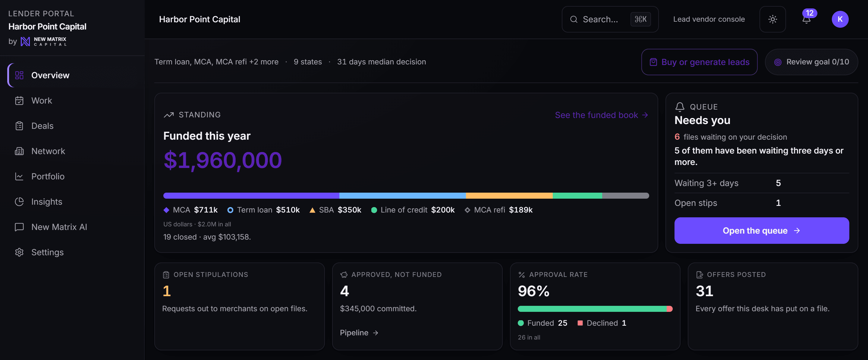Follow the See the funded book link
This screenshot has height=360, width=868.
[601, 115]
